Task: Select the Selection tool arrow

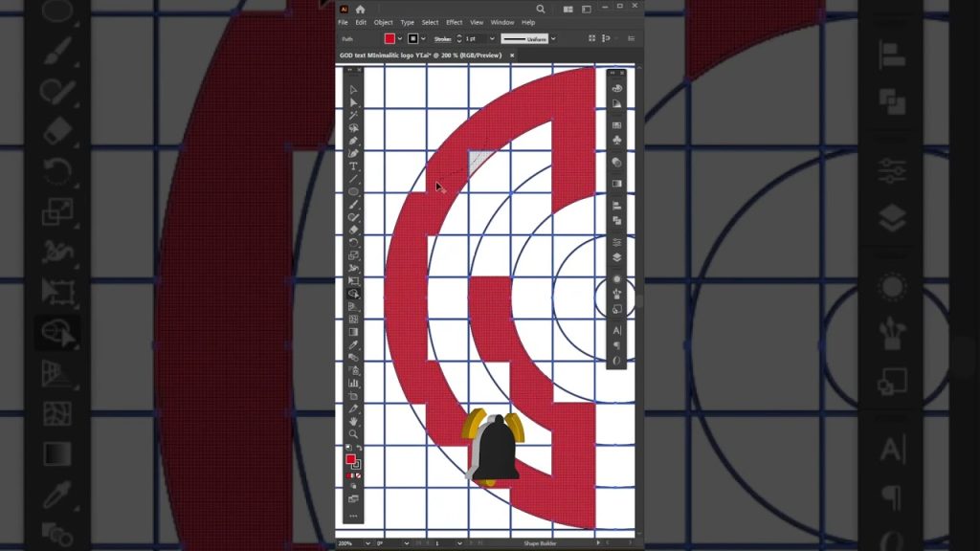Action: click(353, 89)
